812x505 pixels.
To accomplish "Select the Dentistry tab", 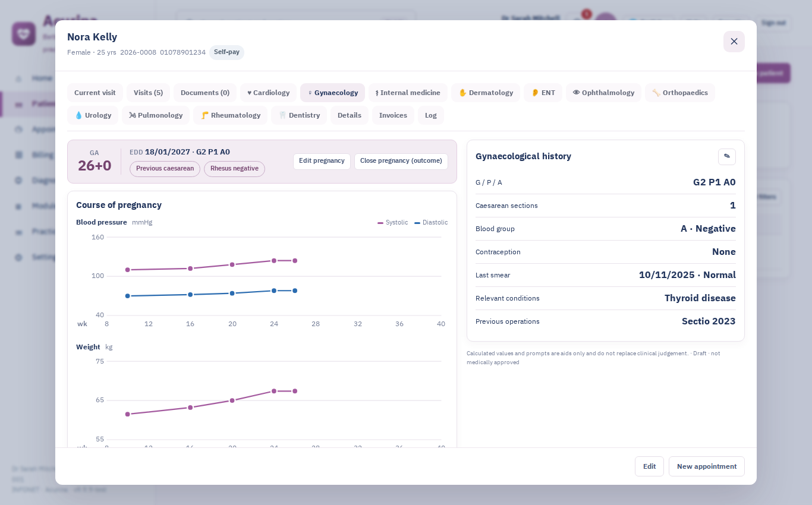I will [x=299, y=115].
